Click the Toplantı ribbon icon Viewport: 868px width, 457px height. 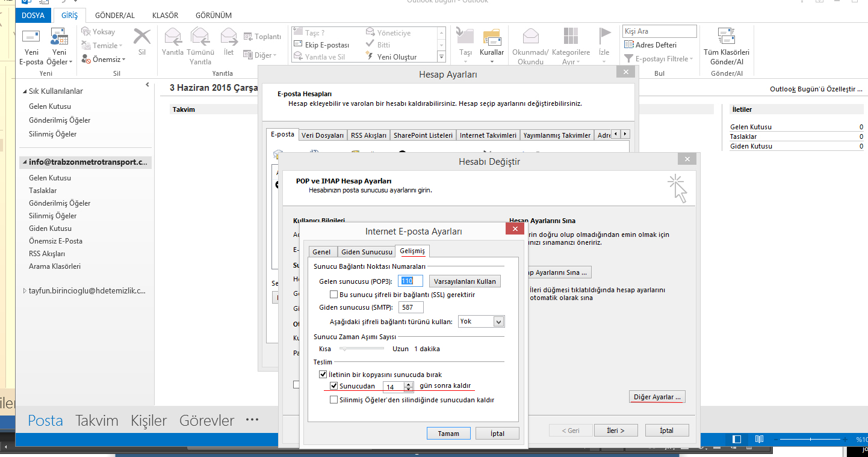pos(248,37)
